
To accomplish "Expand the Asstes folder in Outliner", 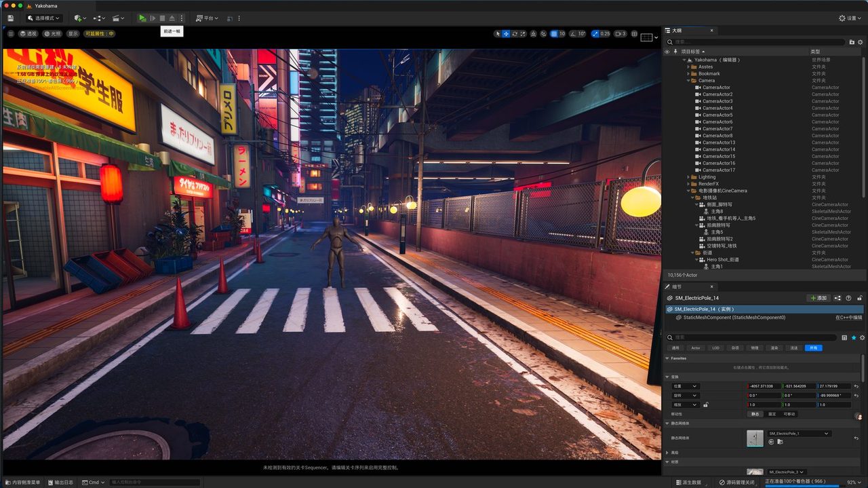I will (688, 67).
